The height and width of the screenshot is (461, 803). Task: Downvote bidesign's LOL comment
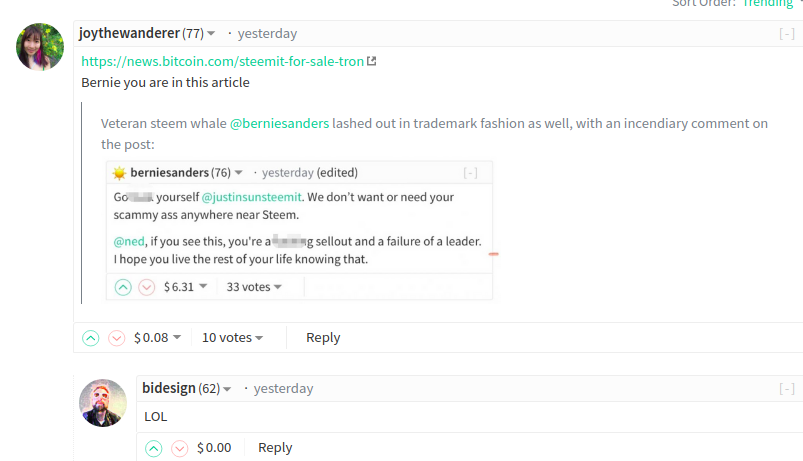tap(179, 448)
